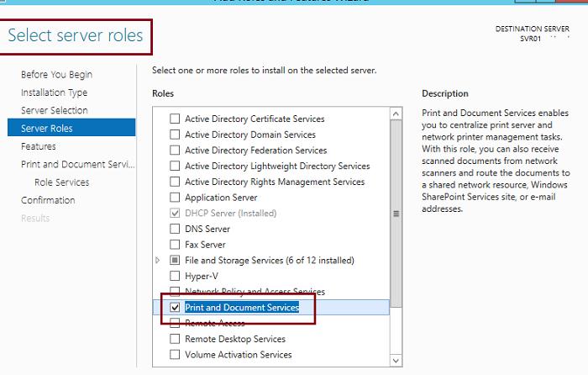Tick the DNS Server checkbox

175,229
